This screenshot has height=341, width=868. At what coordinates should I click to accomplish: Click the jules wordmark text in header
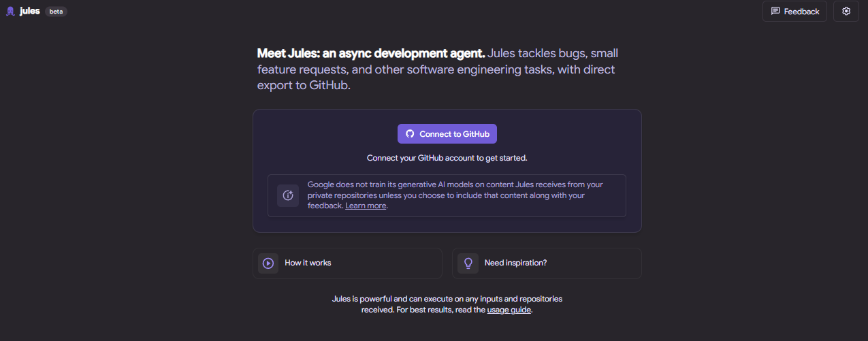click(30, 12)
